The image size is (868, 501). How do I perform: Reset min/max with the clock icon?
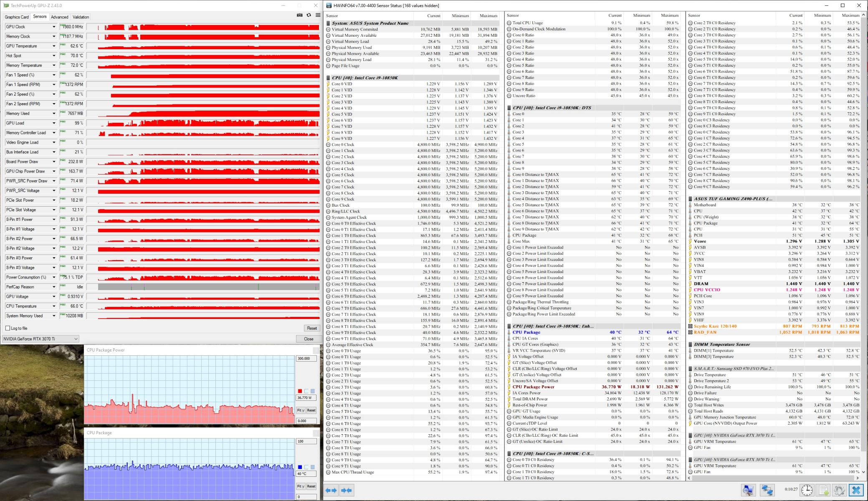click(x=807, y=490)
